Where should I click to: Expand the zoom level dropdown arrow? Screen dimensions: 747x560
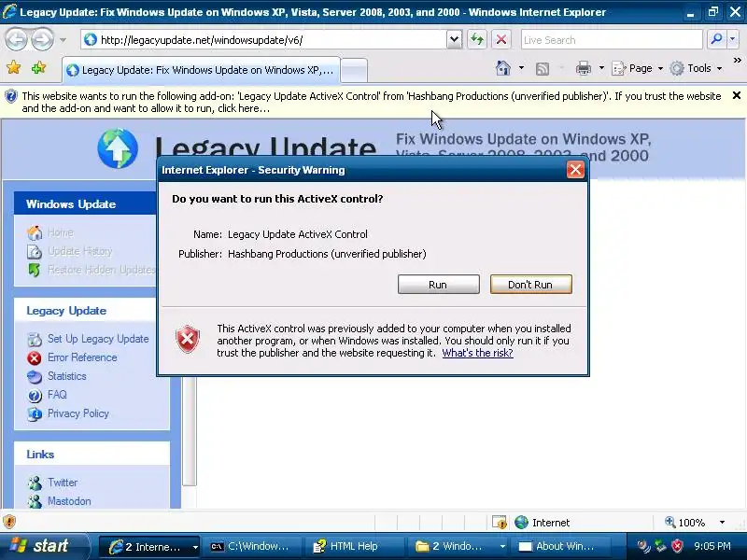(722, 523)
